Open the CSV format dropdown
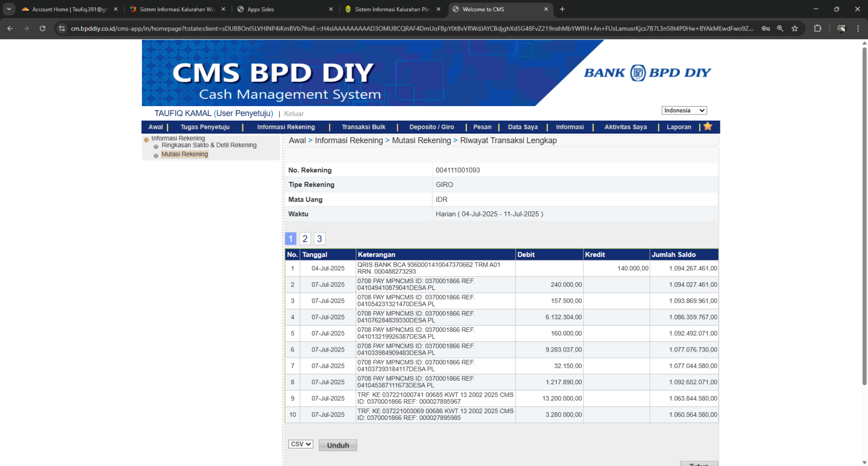This screenshot has width=868, height=466. [x=301, y=444]
